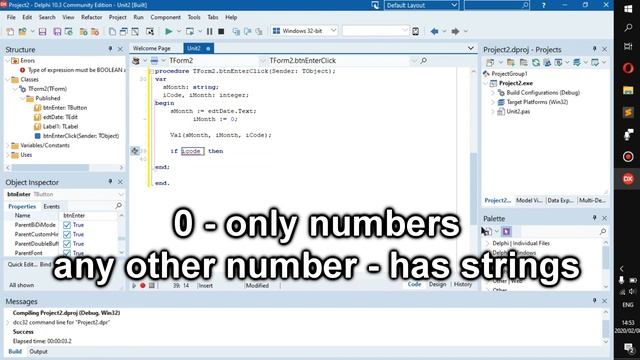Pin the Structure panel
Viewport: 640px width, 360px height.
[x=110, y=49]
